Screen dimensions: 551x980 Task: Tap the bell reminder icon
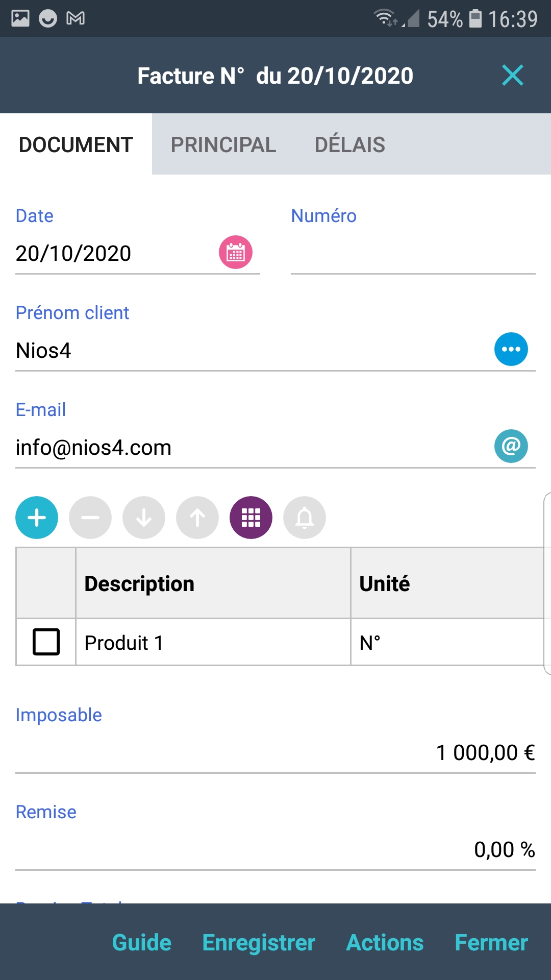[x=305, y=518]
